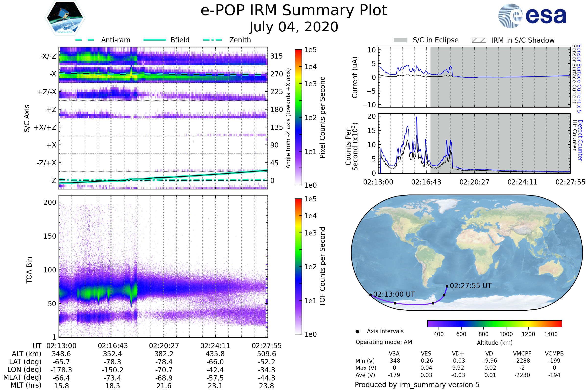
Task: Click the Axis intervals black dot marker
Action: coord(357,331)
